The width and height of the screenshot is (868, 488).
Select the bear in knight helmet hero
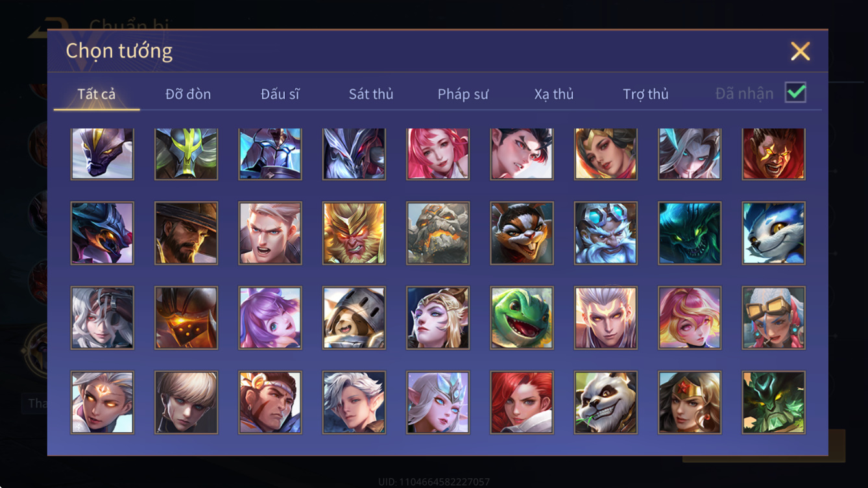pos(354,317)
